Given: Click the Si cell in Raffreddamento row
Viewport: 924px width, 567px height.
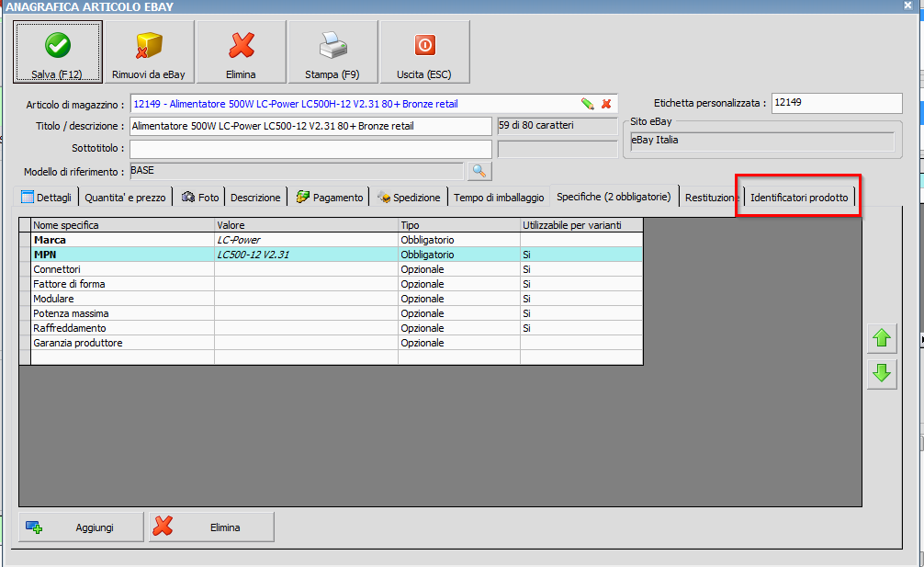Looking at the screenshot, I should point(581,328).
